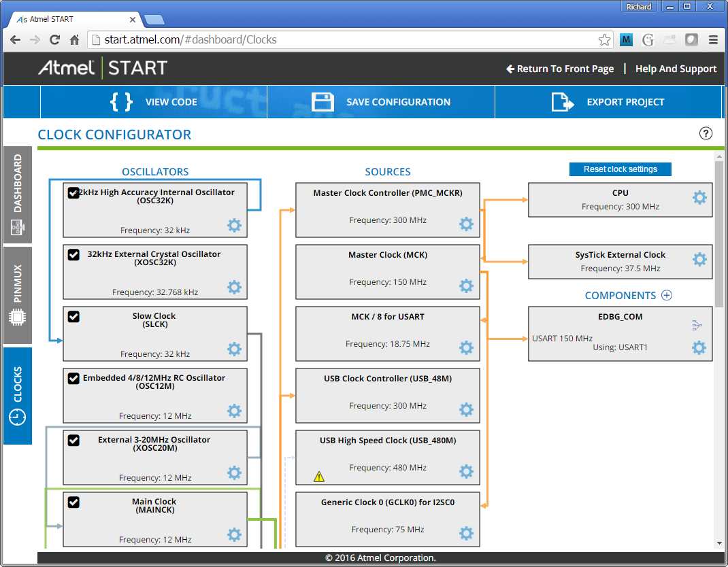Open SysTick External Clock settings gear
728x567 pixels.
click(x=699, y=259)
